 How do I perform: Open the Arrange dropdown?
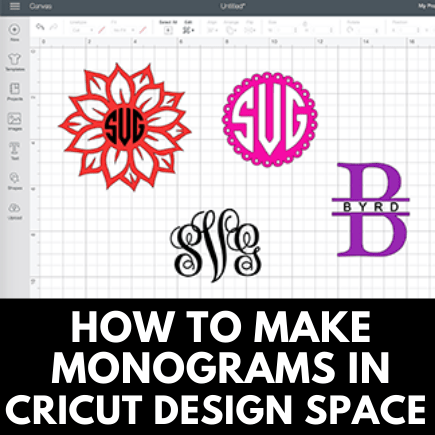click(x=231, y=30)
